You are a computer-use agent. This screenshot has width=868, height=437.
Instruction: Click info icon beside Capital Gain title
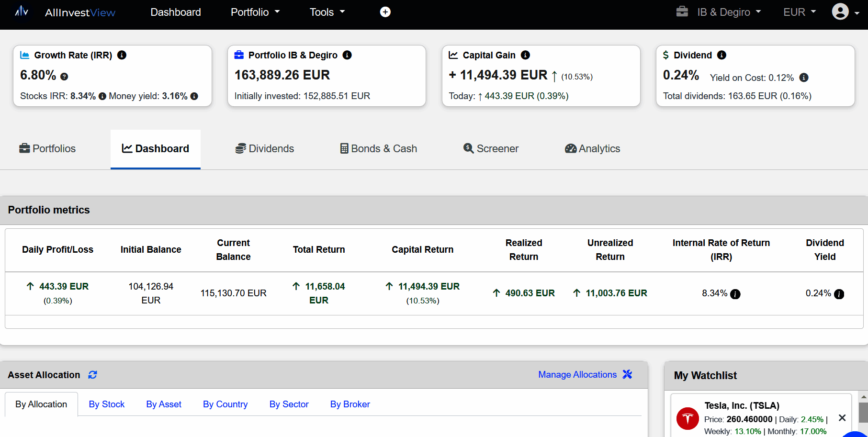pos(525,55)
